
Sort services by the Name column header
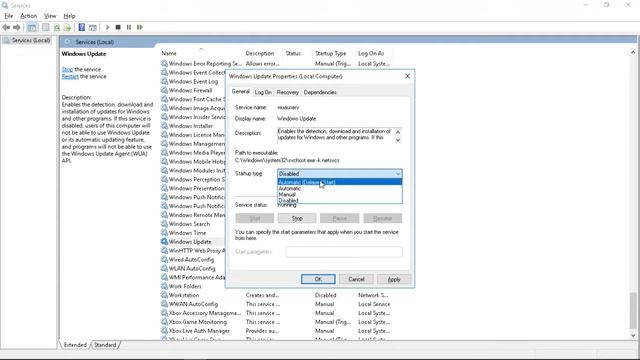point(201,53)
